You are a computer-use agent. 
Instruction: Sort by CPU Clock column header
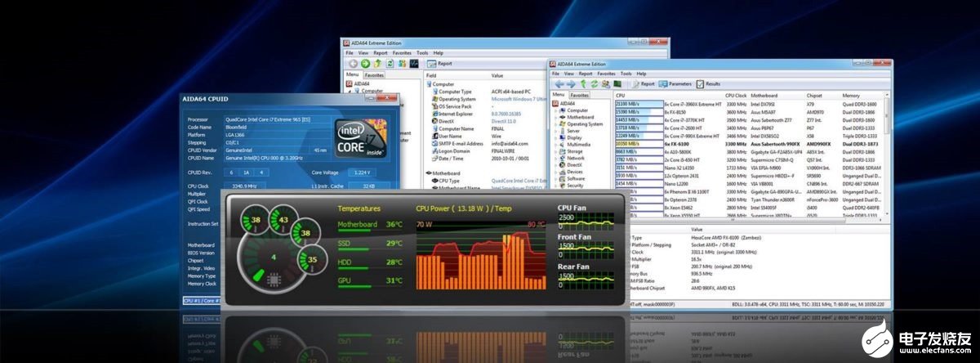click(737, 95)
